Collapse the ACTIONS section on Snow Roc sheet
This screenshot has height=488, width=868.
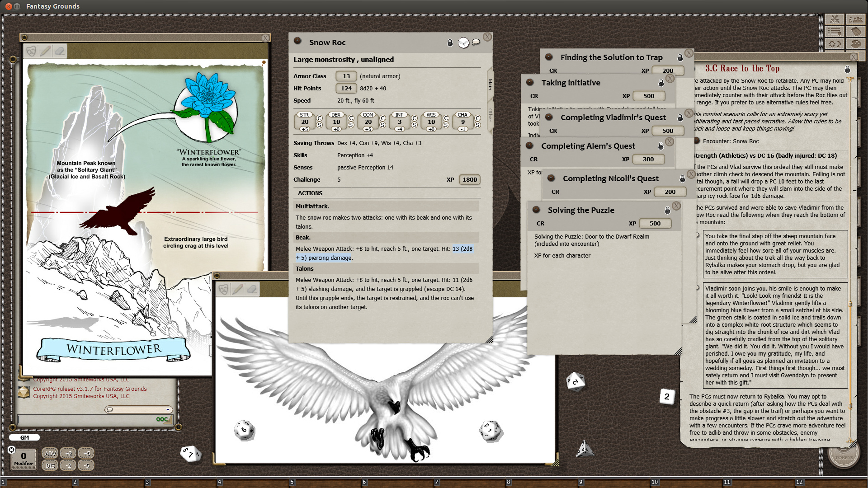[x=310, y=193]
